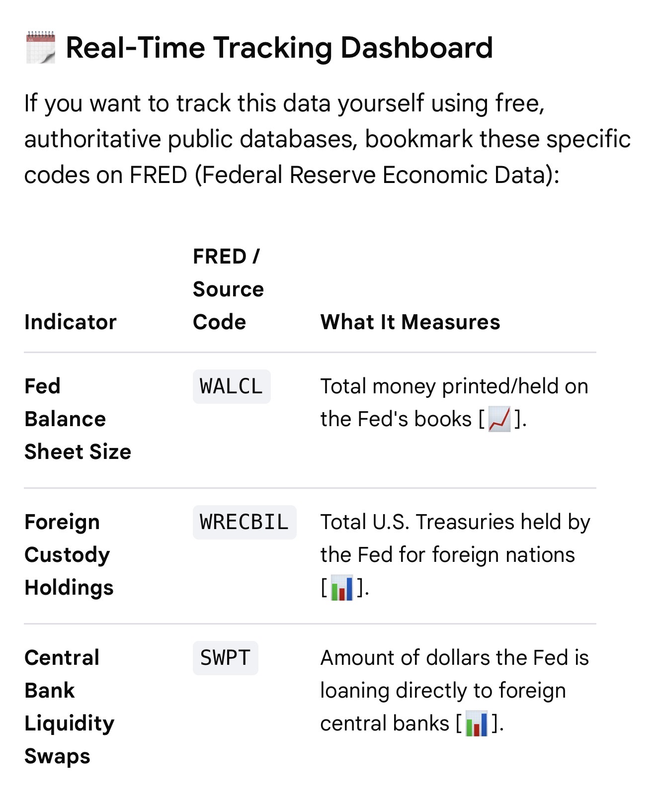The height and width of the screenshot is (812, 656).
Task: Click the bar chart icon in Foreign Custody row
Action: point(342,588)
